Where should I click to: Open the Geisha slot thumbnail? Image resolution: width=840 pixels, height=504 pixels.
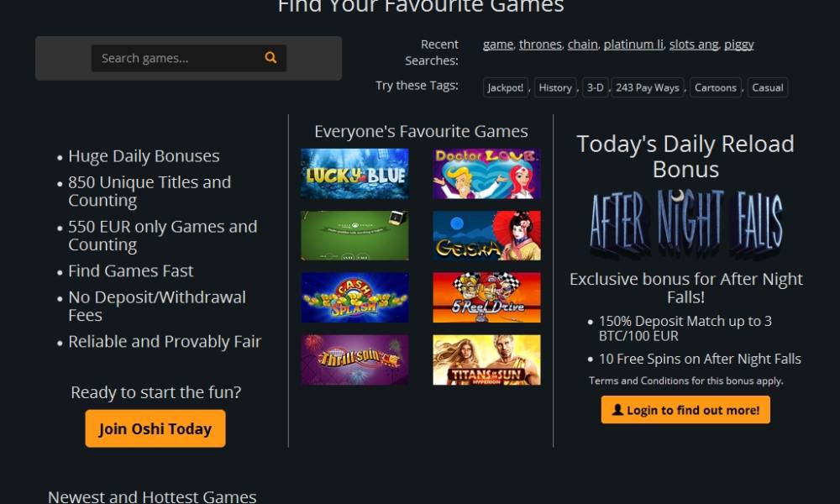click(x=486, y=236)
